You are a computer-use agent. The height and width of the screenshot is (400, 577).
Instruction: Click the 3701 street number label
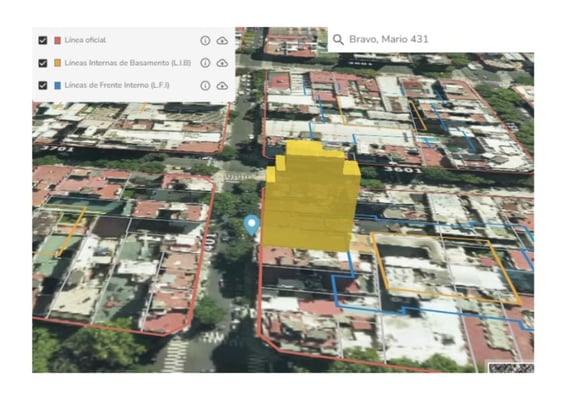[57, 149]
